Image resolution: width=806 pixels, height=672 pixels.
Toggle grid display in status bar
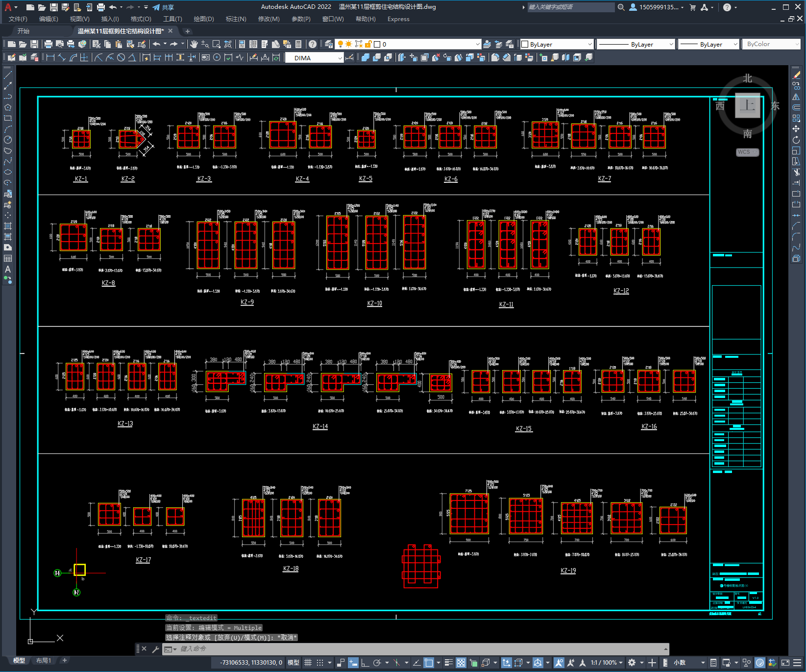[x=308, y=663]
